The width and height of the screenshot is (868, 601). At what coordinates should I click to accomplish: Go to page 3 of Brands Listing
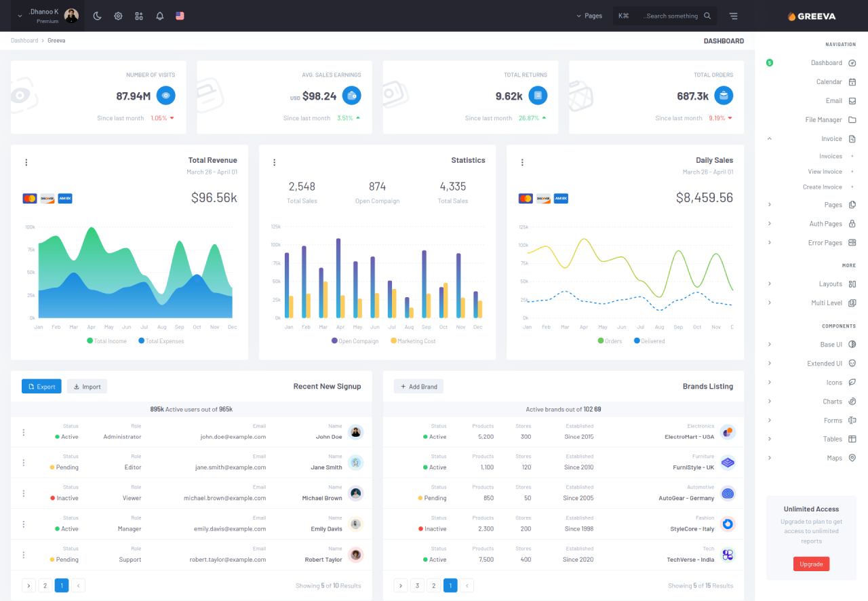418,585
